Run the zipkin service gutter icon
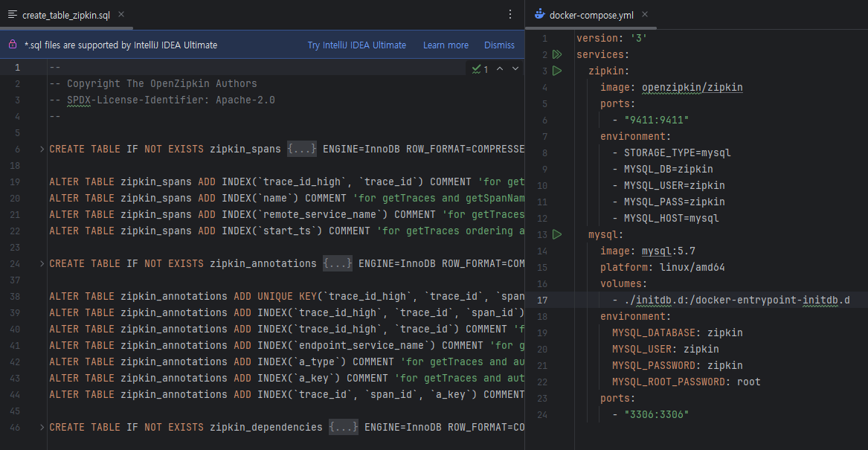The width and height of the screenshot is (868, 450). (557, 71)
